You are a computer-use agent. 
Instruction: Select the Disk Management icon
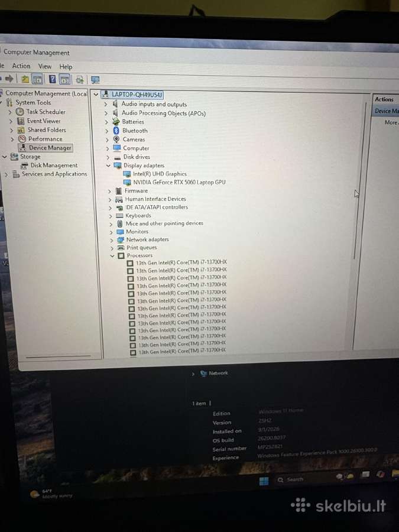(24, 166)
